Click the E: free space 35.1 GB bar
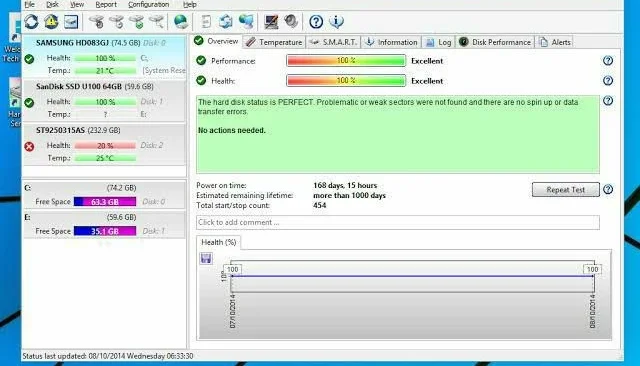The height and width of the screenshot is (366, 640). pos(105,231)
